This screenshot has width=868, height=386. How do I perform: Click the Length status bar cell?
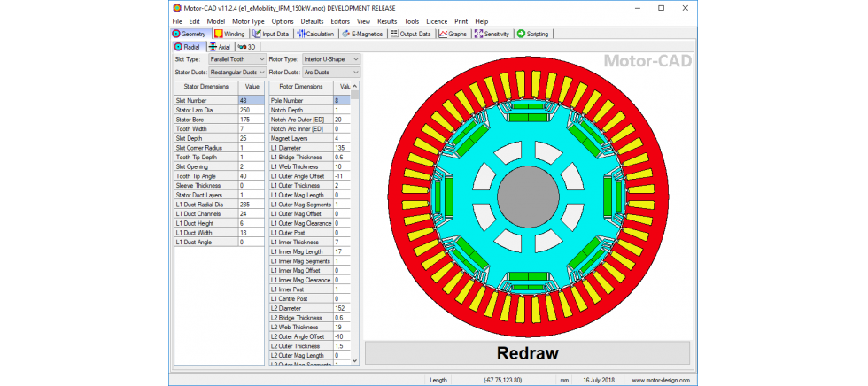tap(438, 380)
